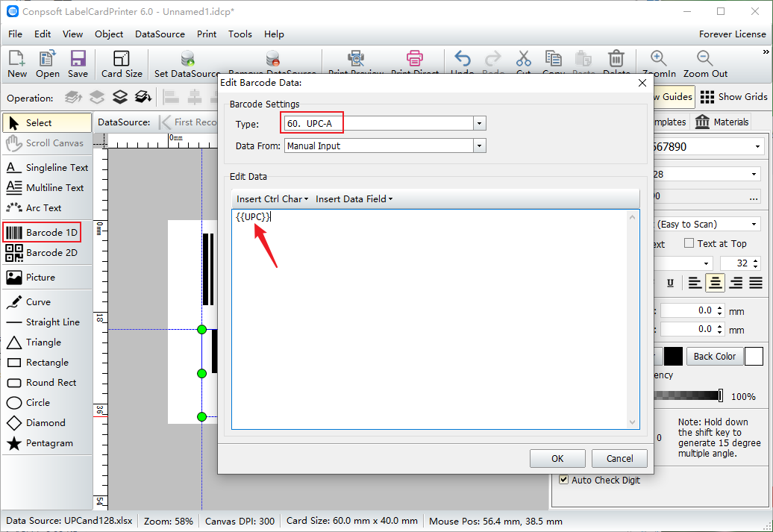Click the layer-stack icon with curved arrow
This screenshot has height=532, width=773.
pyautogui.click(x=143, y=97)
